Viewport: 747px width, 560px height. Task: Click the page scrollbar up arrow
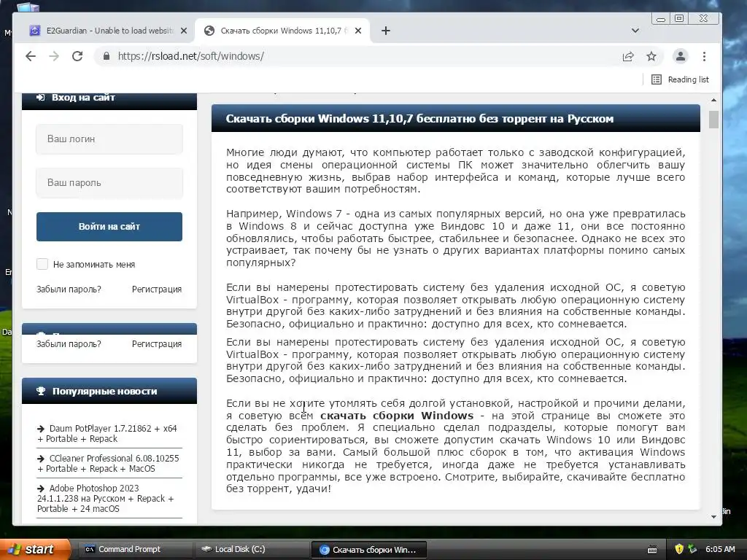pyautogui.click(x=713, y=100)
